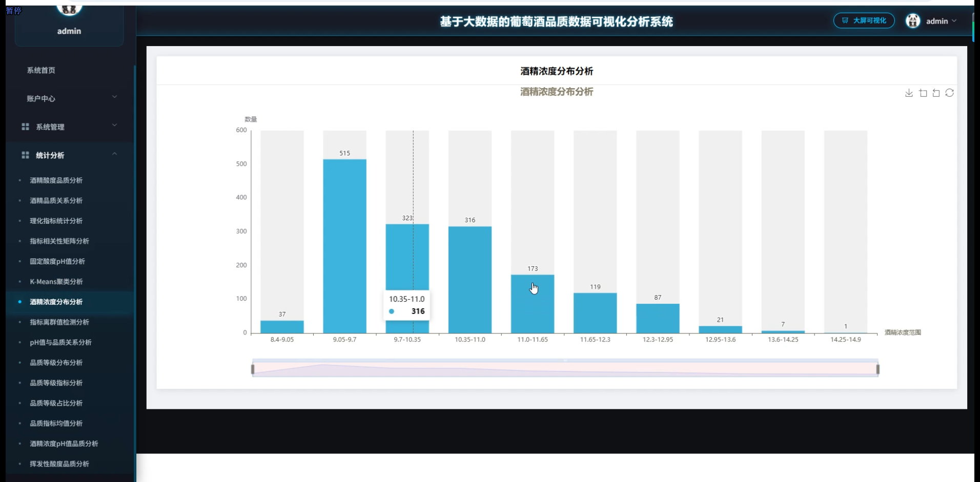Open 理化指标统计分析 page
The width and height of the screenshot is (980, 482).
pos(56,221)
